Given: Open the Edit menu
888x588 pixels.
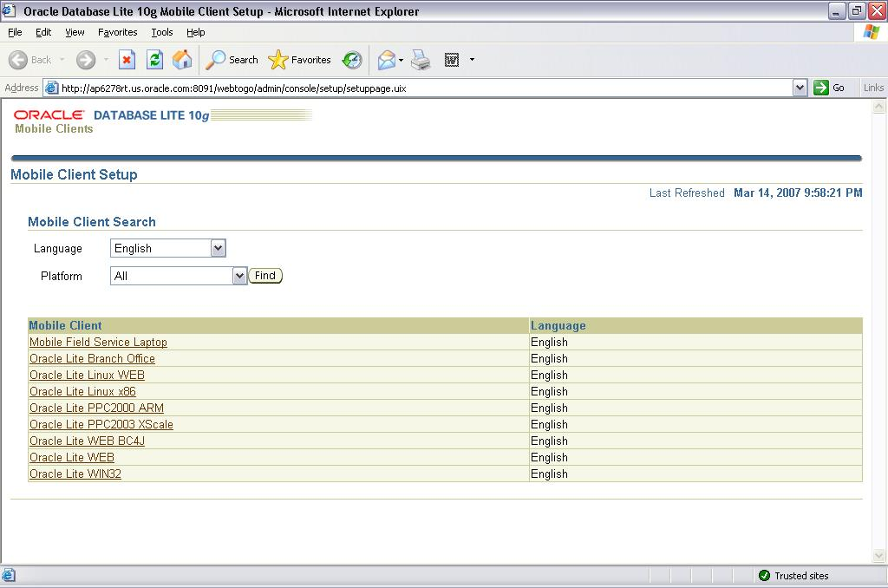Looking at the screenshot, I should [x=43, y=32].
